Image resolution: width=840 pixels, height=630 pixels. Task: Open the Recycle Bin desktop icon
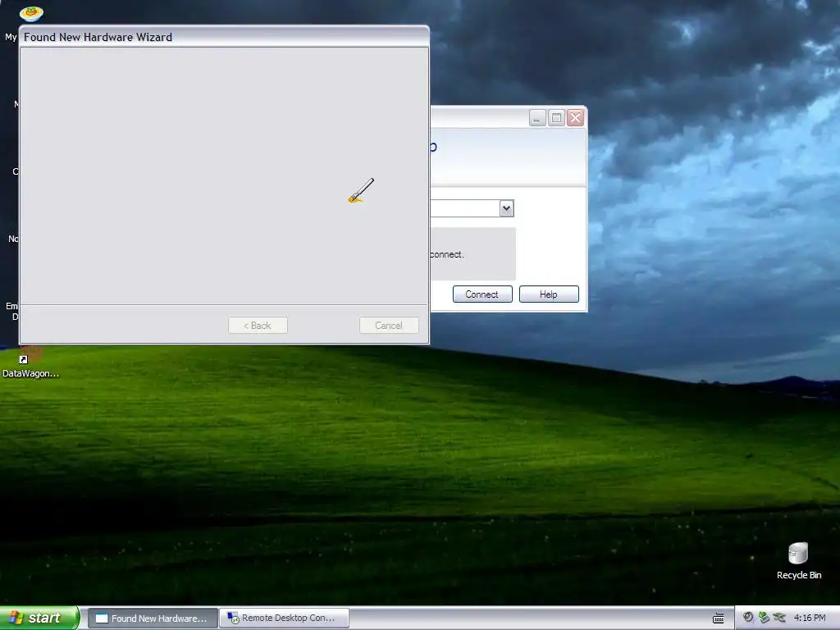click(798, 560)
